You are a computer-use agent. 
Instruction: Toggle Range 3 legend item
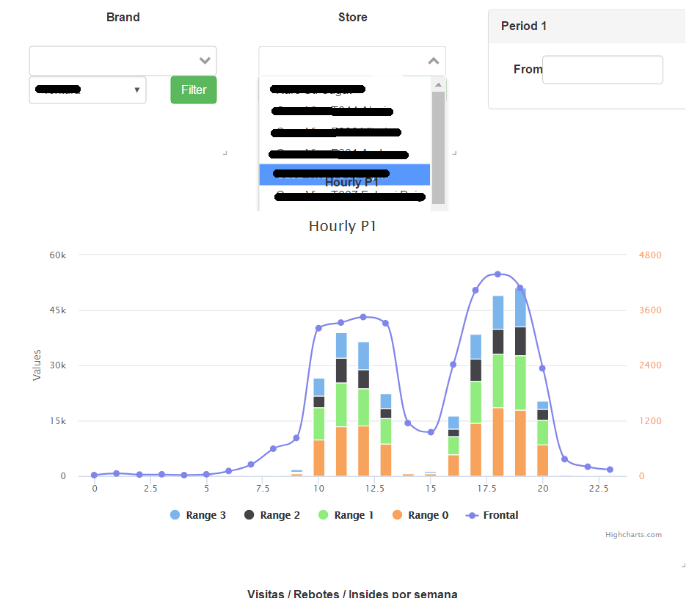(x=198, y=515)
